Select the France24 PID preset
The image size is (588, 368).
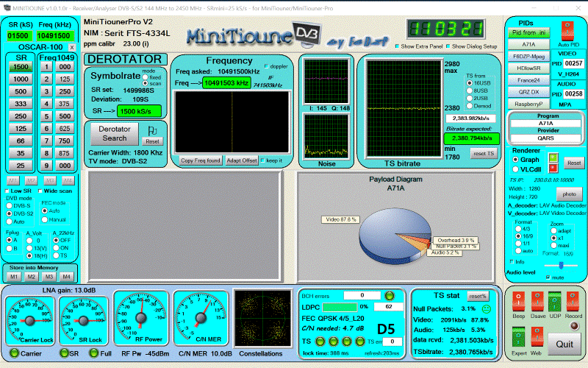click(x=528, y=80)
